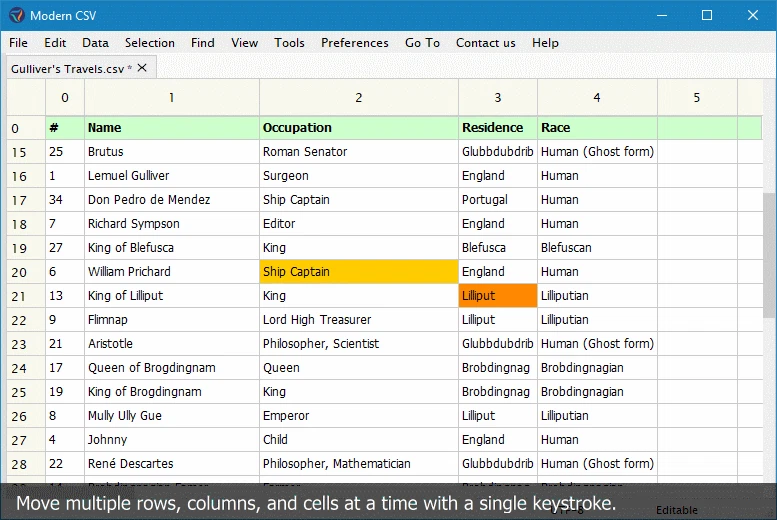Click the Roman Senator cell
The image size is (777, 520).
(359, 152)
